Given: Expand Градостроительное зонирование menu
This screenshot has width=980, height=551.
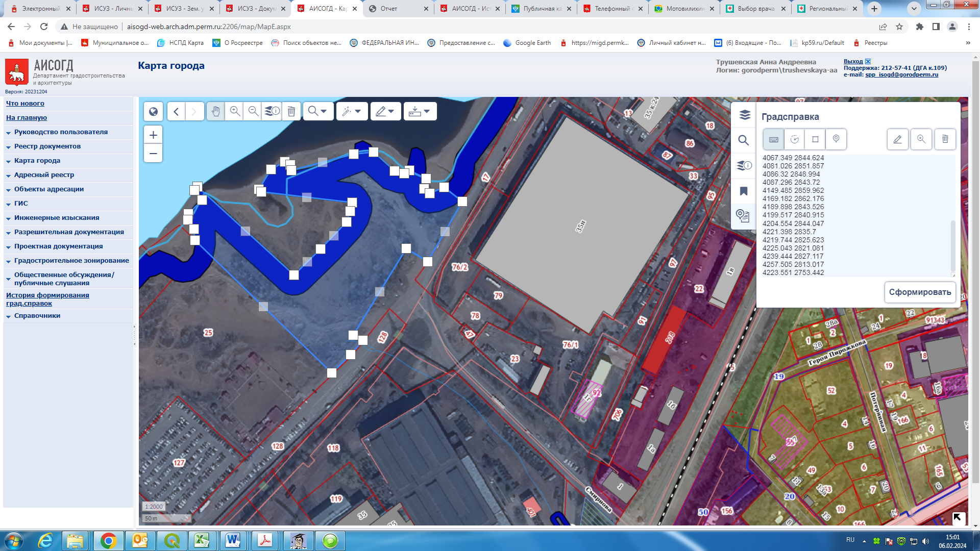Looking at the screenshot, I should [x=71, y=261].
